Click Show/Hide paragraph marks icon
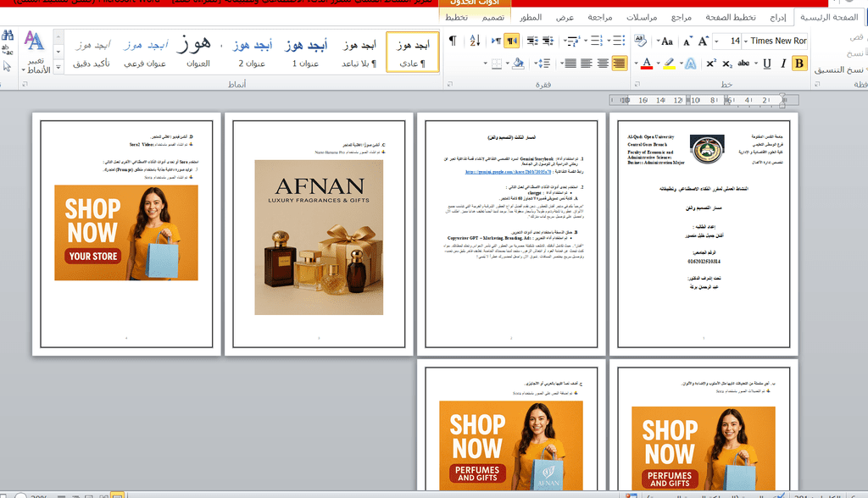Screen dimensions: 868x498 pyautogui.click(x=453, y=41)
